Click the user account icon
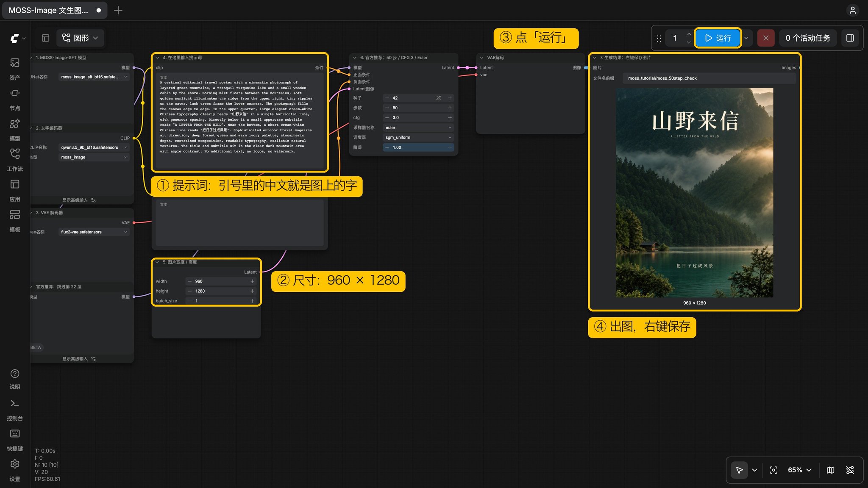 (x=853, y=10)
